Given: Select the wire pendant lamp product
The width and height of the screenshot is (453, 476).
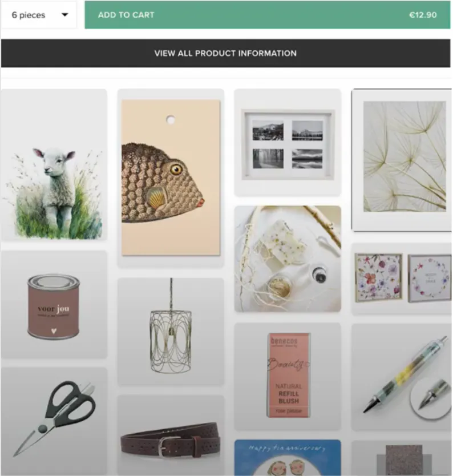Looking at the screenshot, I should coord(171,332).
